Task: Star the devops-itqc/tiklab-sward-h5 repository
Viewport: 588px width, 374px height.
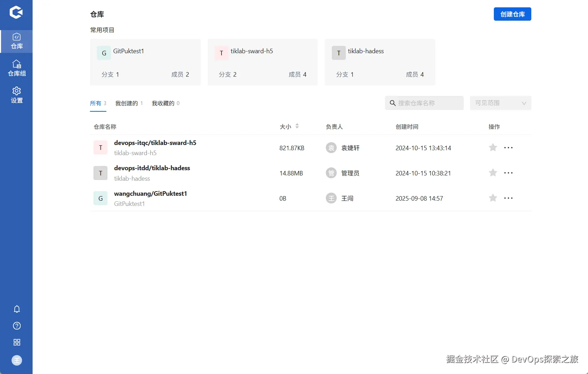Action: coord(493,147)
